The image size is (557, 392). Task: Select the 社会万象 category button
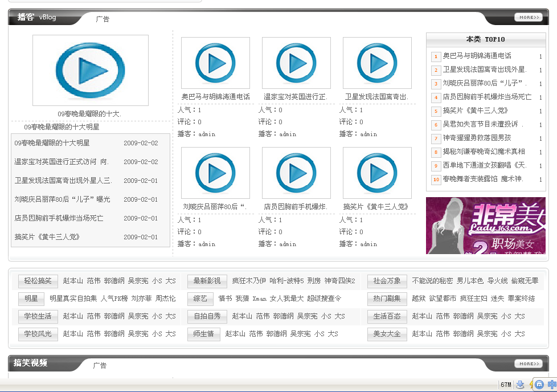coord(387,281)
